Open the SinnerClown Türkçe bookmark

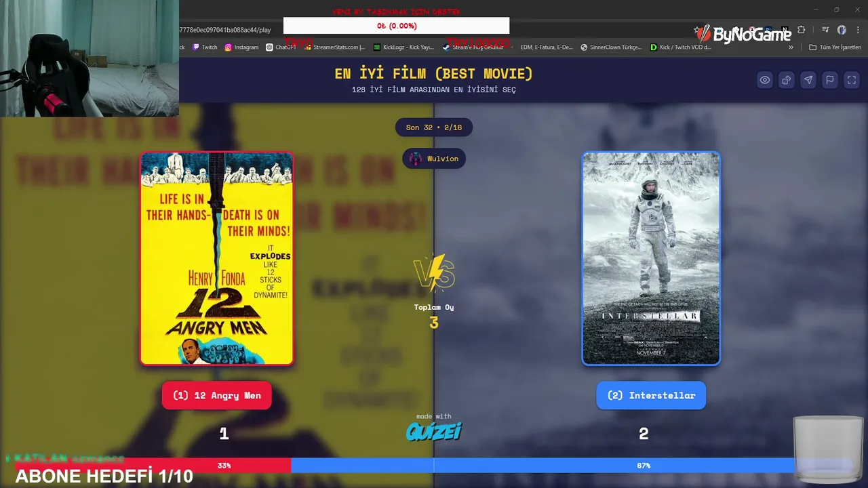coord(611,47)
